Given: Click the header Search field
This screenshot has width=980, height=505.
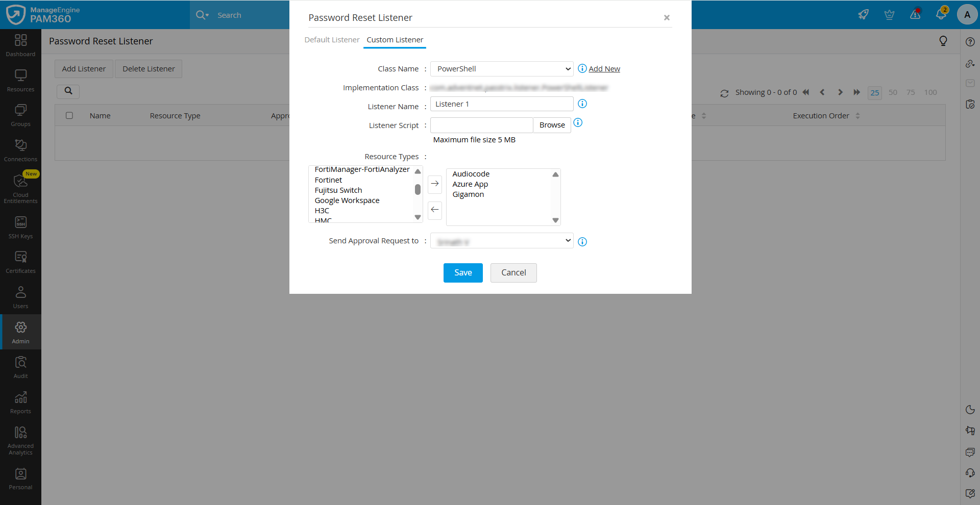Looking at the screenshot, I should [x=251, y=15].
